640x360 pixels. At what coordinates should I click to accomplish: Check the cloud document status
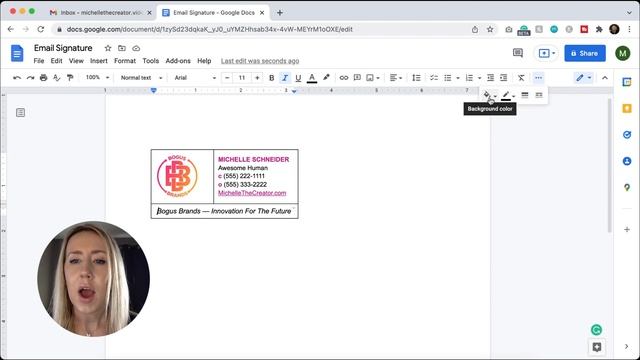click(136, 48)
